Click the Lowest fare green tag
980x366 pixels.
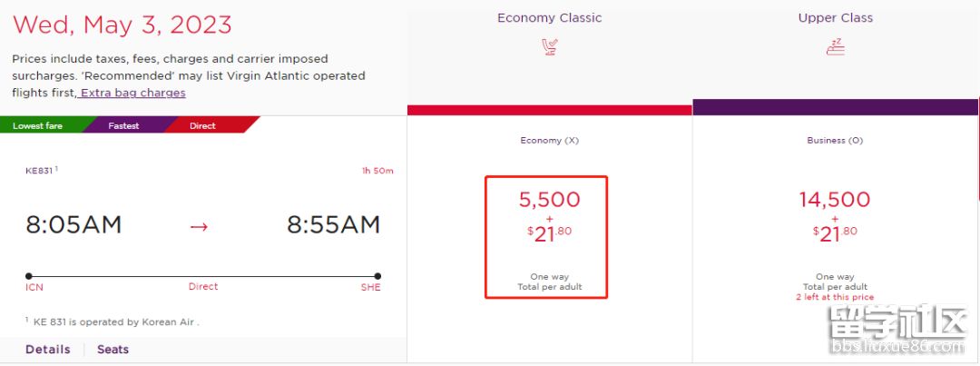click(38, 125)
